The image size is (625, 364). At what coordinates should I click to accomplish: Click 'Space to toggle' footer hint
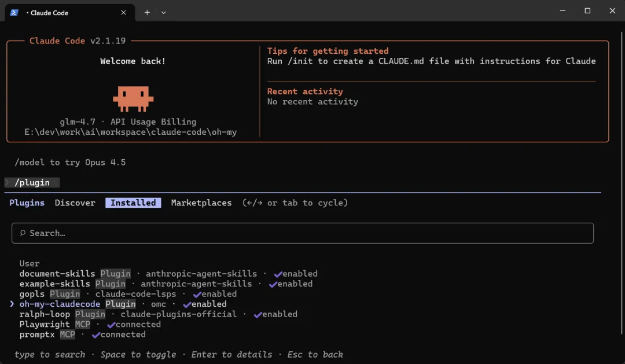point(138,354)
